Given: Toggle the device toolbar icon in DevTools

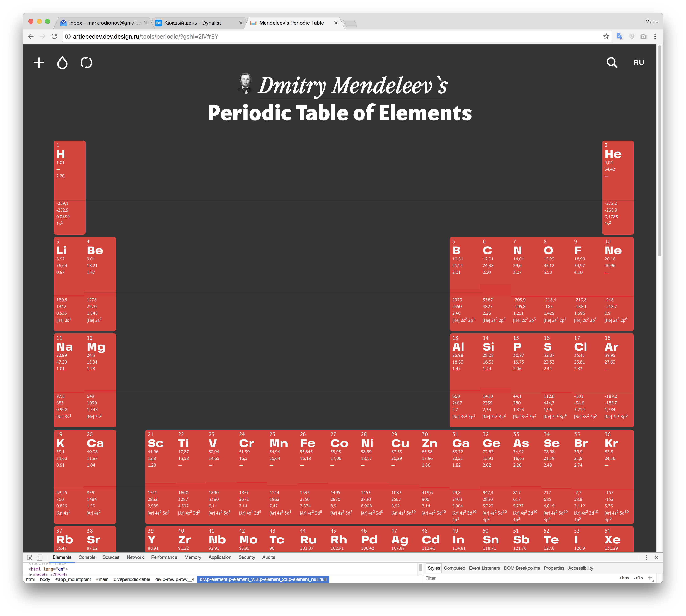Looking at the screenshot, I should [40, 557].
